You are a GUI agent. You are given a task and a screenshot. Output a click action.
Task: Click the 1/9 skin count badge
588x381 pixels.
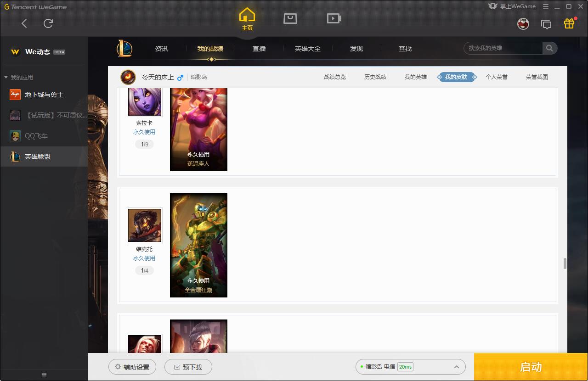coord(144,144)
